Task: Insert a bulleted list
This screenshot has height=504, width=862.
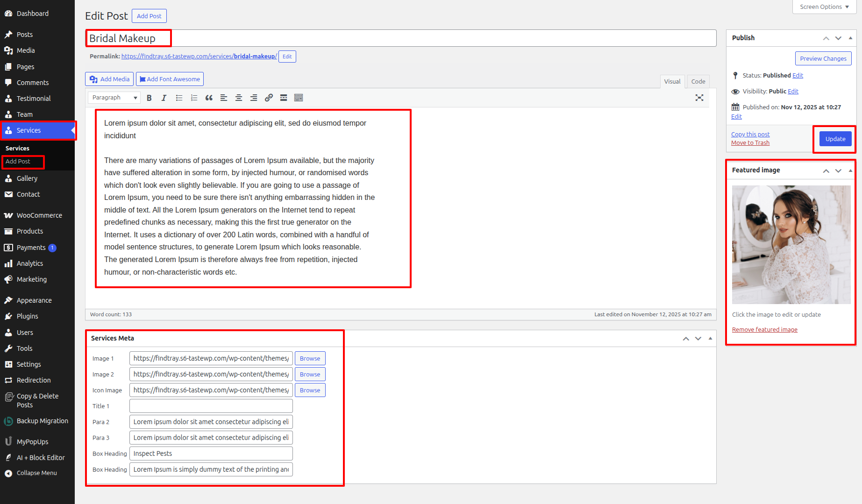Action: point(179,98)
